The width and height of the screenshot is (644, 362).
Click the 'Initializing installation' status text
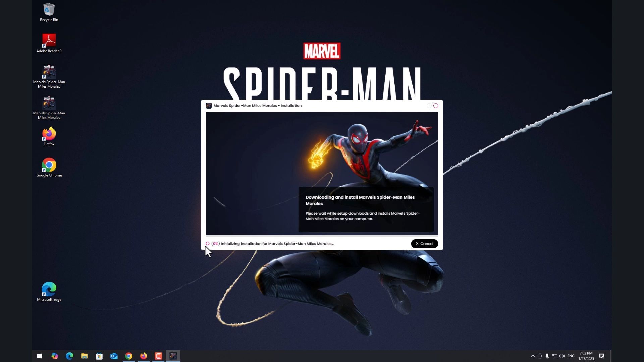(x=277, y=244)
